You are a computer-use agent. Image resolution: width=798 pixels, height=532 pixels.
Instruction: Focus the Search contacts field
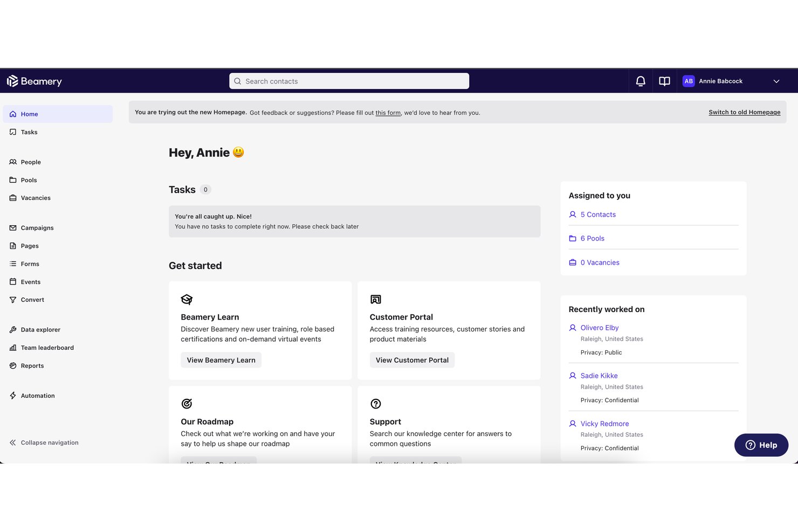coord(349,81)
